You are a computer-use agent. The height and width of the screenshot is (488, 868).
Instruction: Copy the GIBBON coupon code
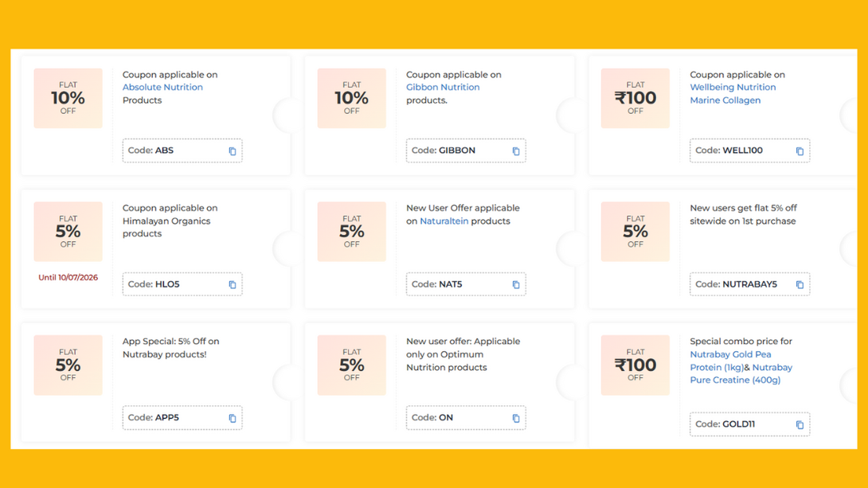click(x=516, y=151)
